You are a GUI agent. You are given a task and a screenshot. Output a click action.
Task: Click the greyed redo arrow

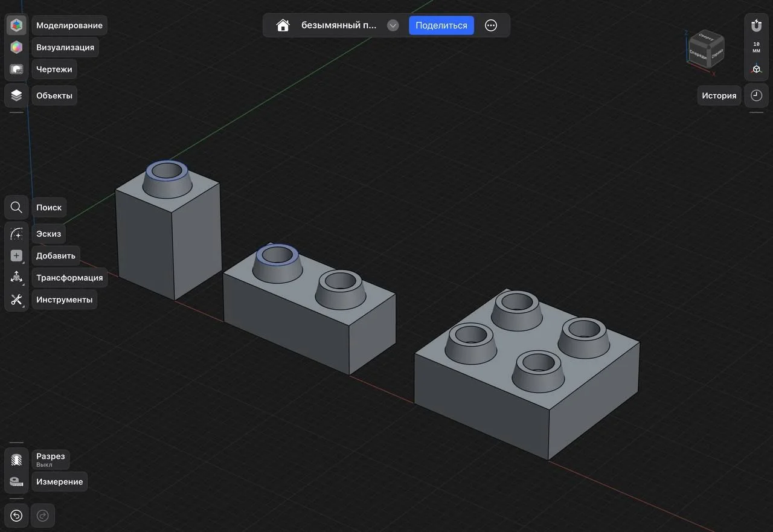tap(43, 516)
